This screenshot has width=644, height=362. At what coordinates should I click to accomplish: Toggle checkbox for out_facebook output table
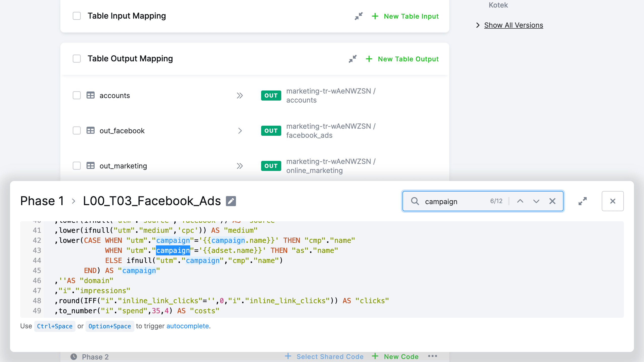76,130
